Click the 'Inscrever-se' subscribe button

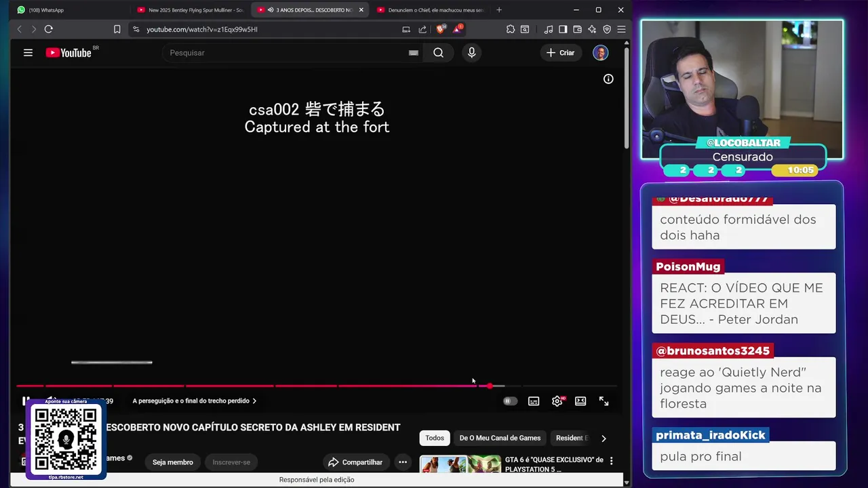click(x=231, y=462)
